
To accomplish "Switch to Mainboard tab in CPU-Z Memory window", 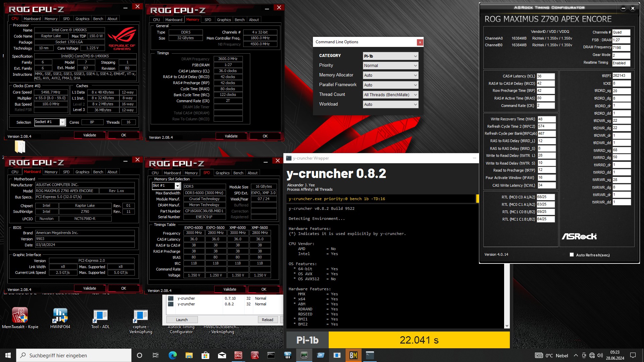I will click(174, 20).
